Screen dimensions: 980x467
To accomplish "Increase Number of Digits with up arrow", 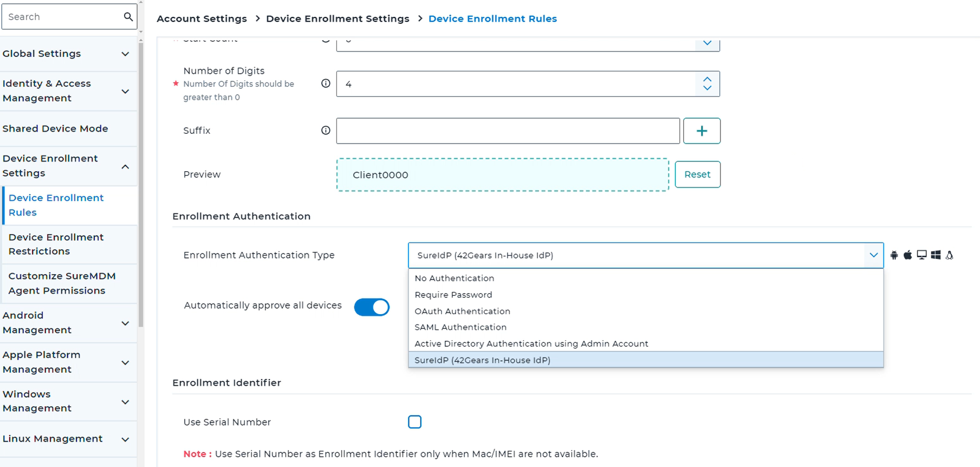I will tap(707, 80).
